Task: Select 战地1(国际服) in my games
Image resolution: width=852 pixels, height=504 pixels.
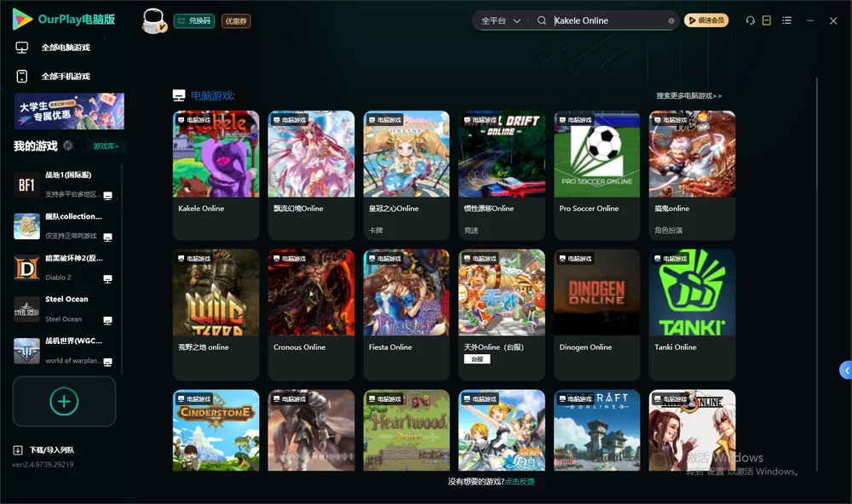Action: click(x=64, y=185)
